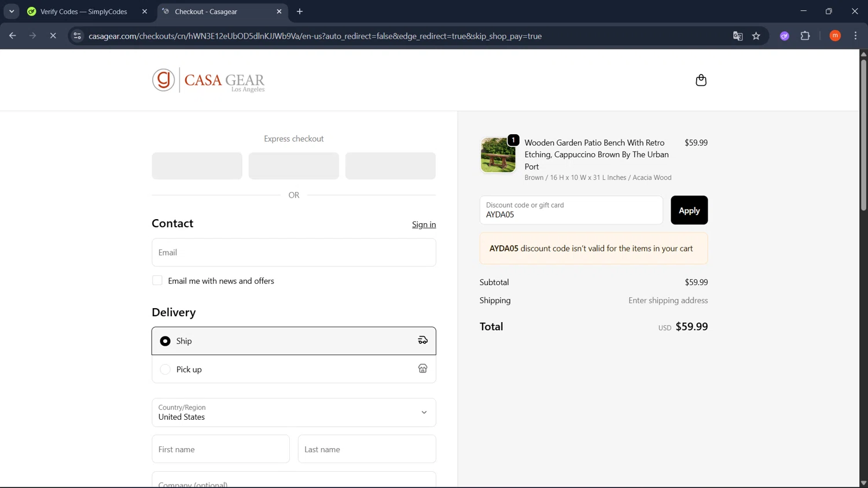Select the Ship delivery option
868x488 pixels.
294,341
